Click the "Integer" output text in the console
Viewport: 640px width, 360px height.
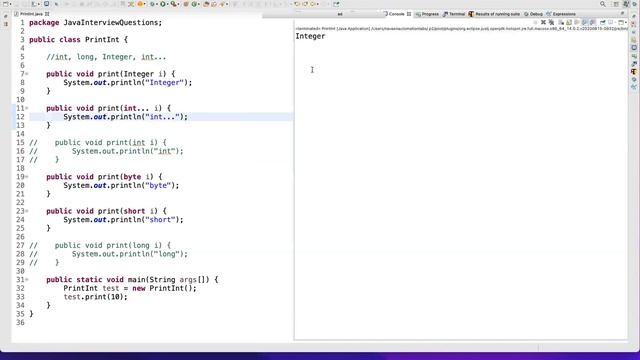(x=310, y=36)
